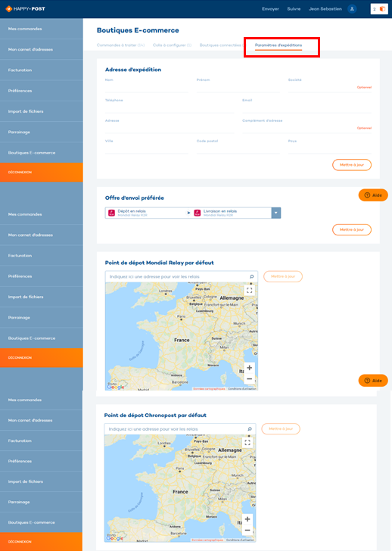Zoom in on the Chronopost map
The image size is (392, 551).
[x=247, y=519]
